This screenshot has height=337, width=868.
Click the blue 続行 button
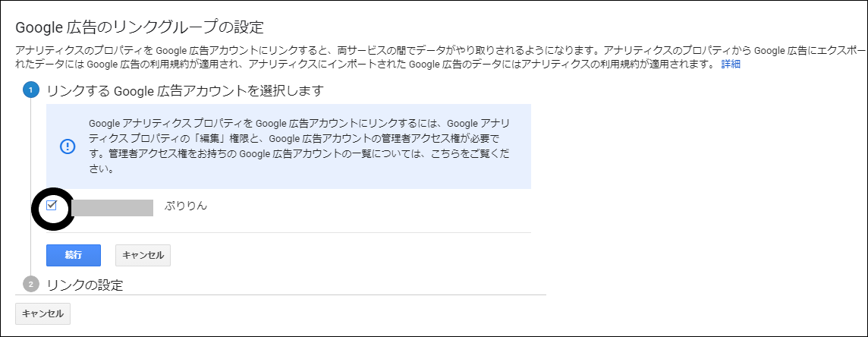click(74, 255)
